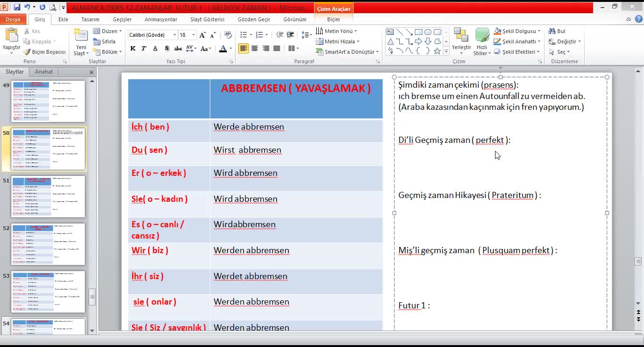Open the Seç selection dropdown
The height and width of the screenshot is (347, 644).
coord(560,52)
